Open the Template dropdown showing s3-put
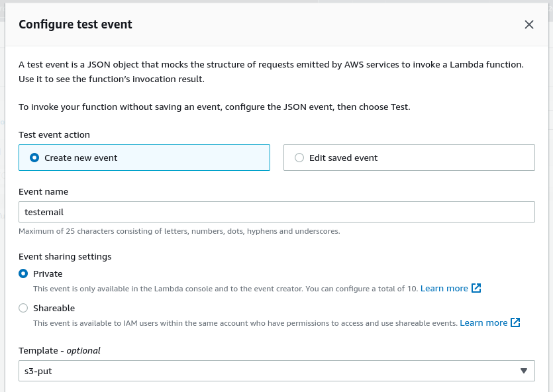 pyautogui.click(x=276, y=371)
